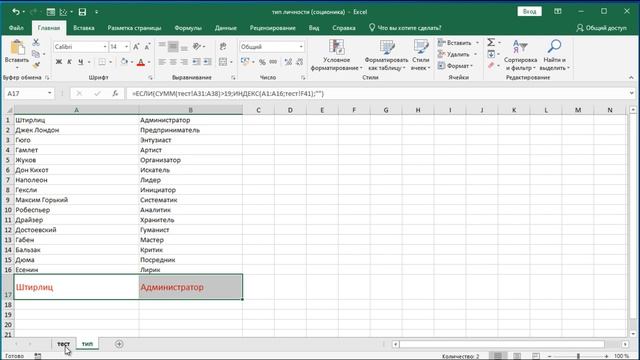Screen dimensions: 640x360
Task: Open the Файл tab
Action: (16, 28)
